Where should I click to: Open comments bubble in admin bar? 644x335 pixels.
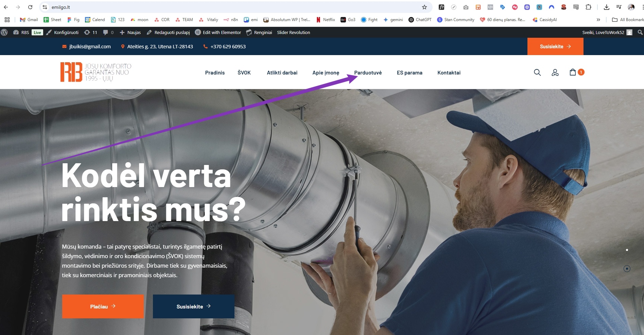coord(108,32)
